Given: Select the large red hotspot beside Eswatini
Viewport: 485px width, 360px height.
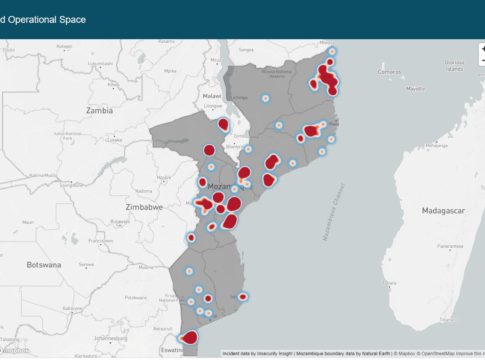Looking at the screenshot, I should pyautogui.click(x=189, y=338).
